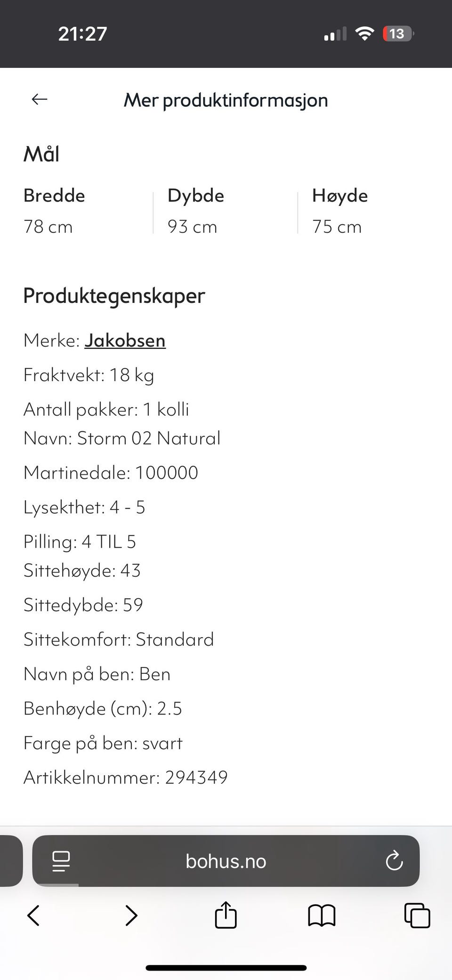The image size is (452, 980).
Task: Tap the battery indicator showing 13
Action: click(397, 33)
